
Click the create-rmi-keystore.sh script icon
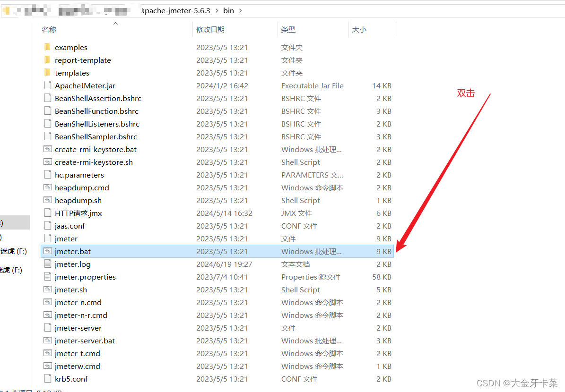click(x=48, y=162)
